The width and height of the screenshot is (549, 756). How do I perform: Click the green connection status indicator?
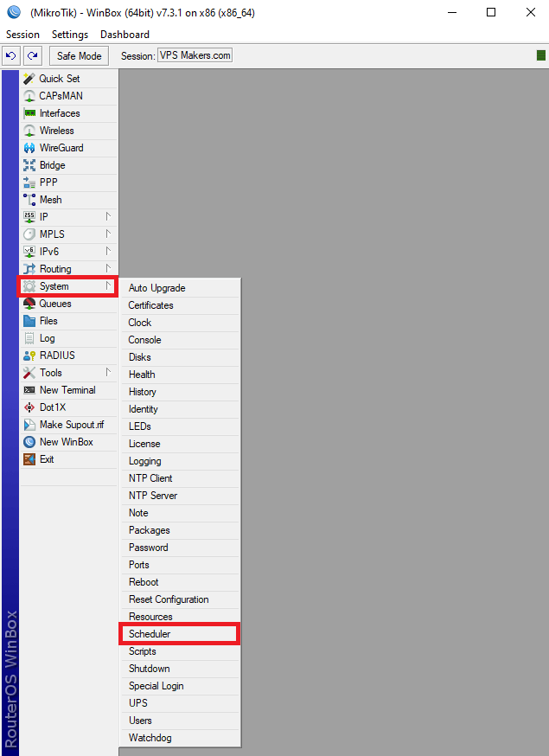click(541, 55)
